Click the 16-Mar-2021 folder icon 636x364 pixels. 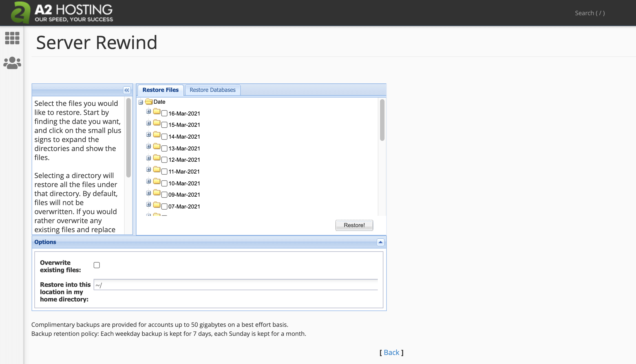(157, 112)
